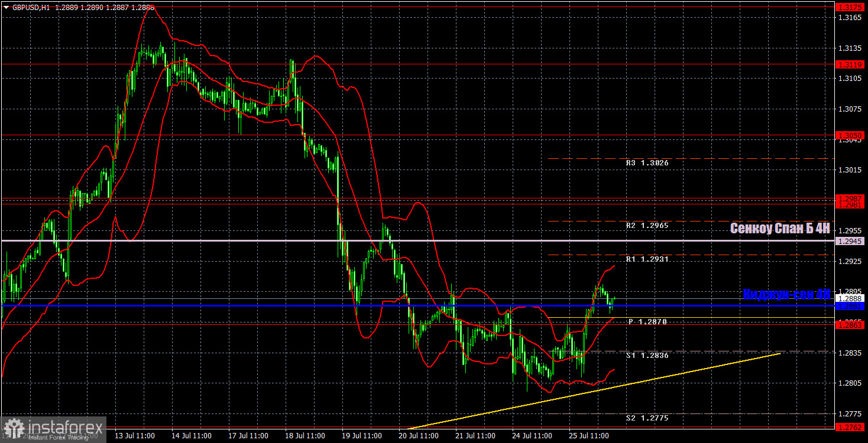This screenshot has width=868, height=443.
Task: Select the 1.3050 red price level label
Action: (851, 135)
